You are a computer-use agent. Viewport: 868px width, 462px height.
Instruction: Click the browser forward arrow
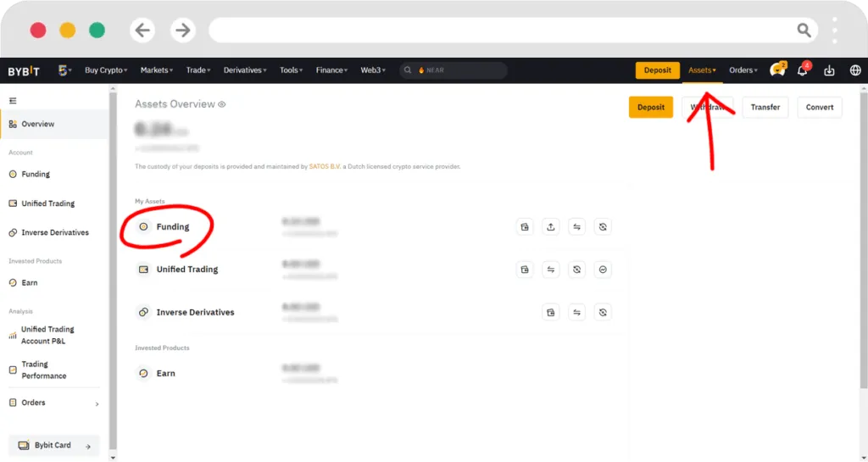point(183,30)
